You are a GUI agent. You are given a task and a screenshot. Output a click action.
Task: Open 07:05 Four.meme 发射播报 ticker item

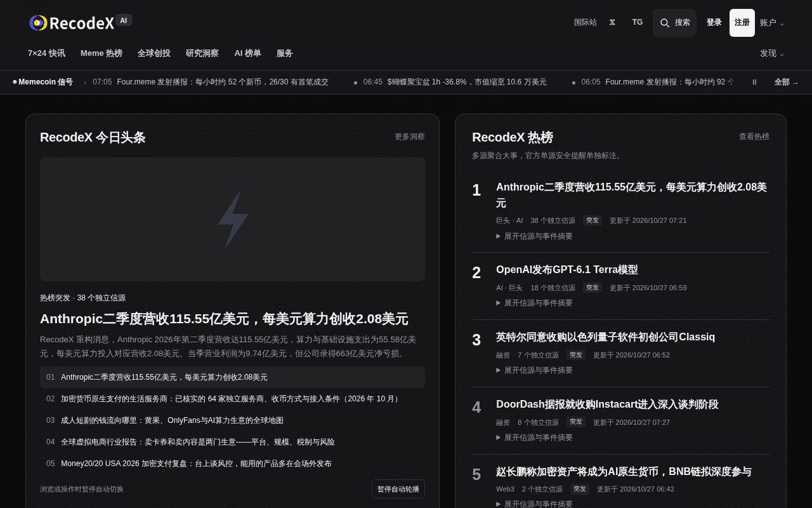(211, 82)
